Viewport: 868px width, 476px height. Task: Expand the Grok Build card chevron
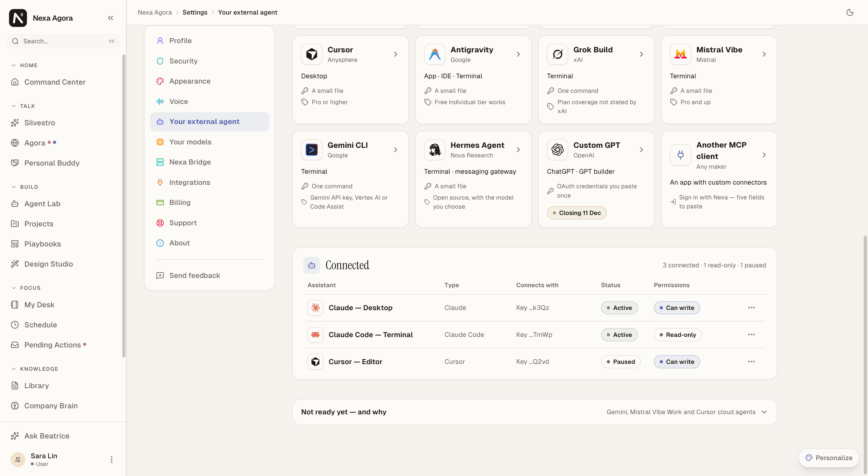click(641, 54)
